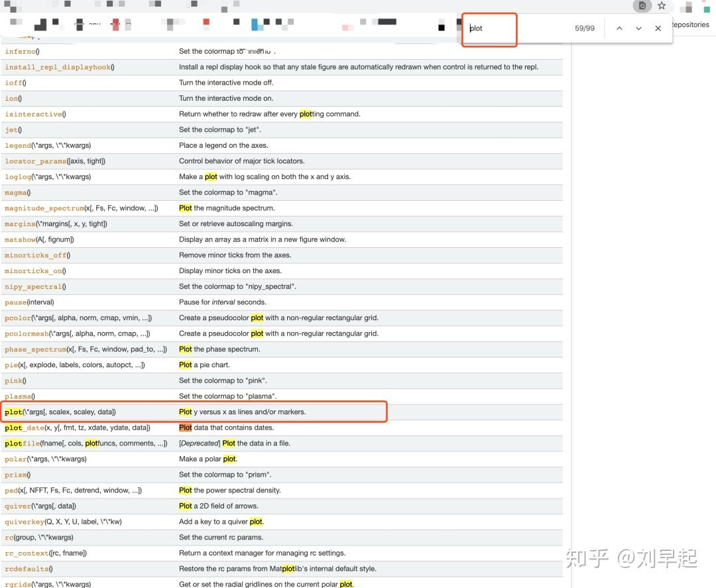Click description 'Add a key to a quiver plot.'
The image size is (716, 588).
(x=221, y=521)
